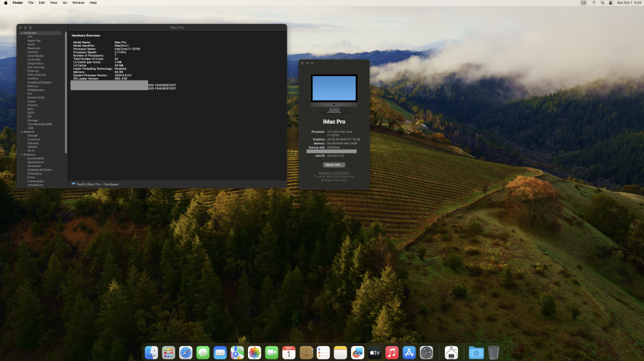The height and width of the screenshot is (361, 644).
Task: Select Fonts under Software
Action: tap(31, 177)
